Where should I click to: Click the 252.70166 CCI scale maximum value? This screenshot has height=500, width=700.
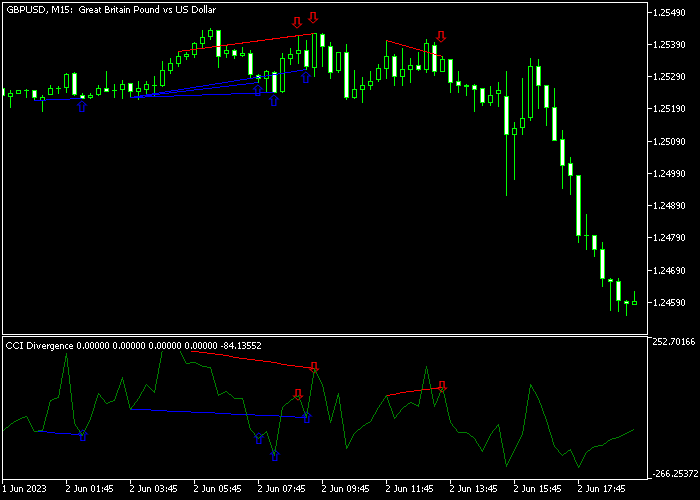tap(674, 342)
